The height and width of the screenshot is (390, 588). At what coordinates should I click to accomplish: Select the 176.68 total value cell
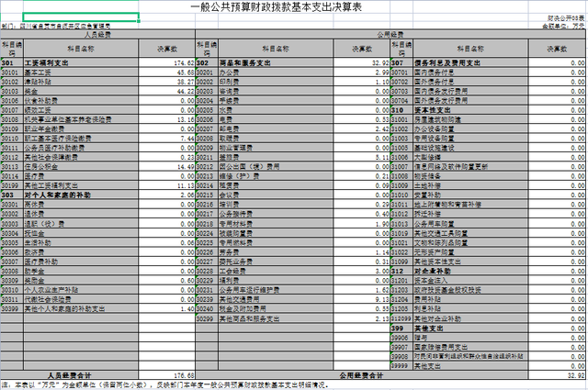coord(172,373)
